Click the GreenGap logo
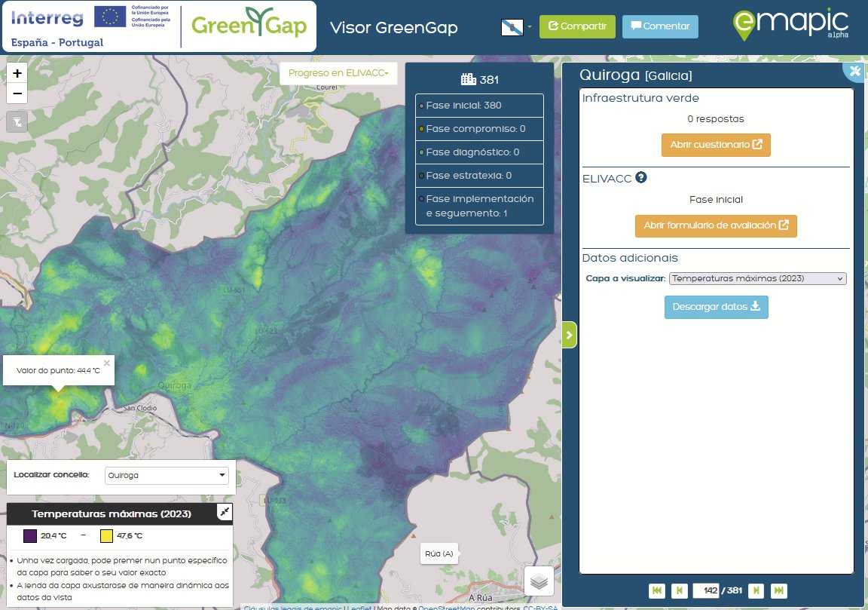Screen dimensions: 868x610 [249, 23]
